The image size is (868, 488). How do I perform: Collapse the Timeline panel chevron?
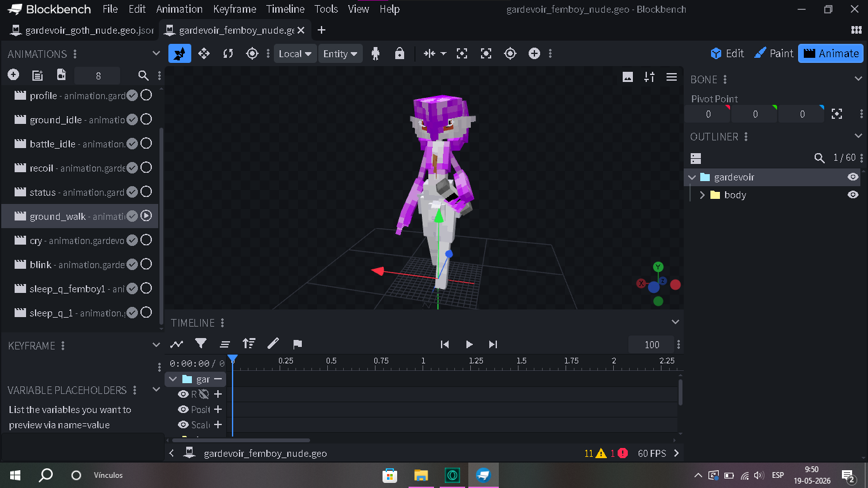click(x=675, y=322)
